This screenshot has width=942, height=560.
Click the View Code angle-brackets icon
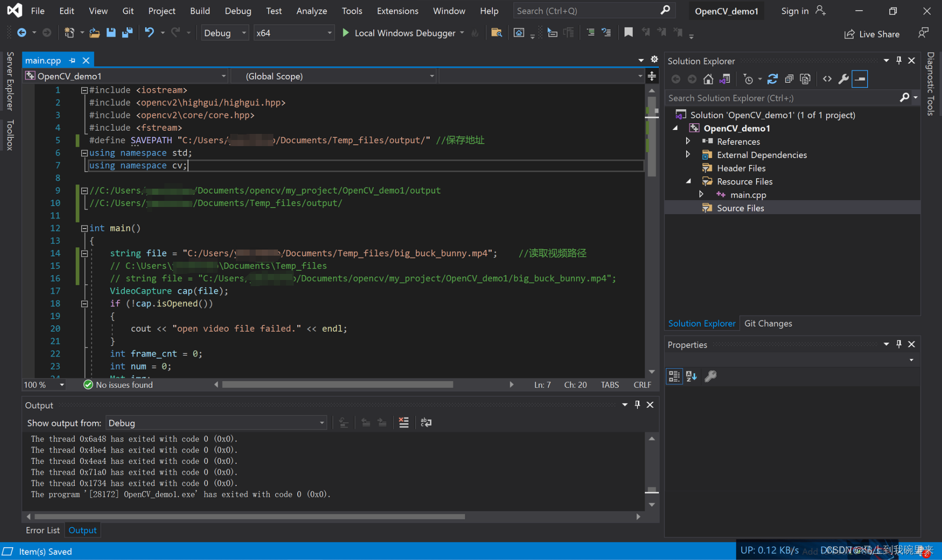(827, 79)
